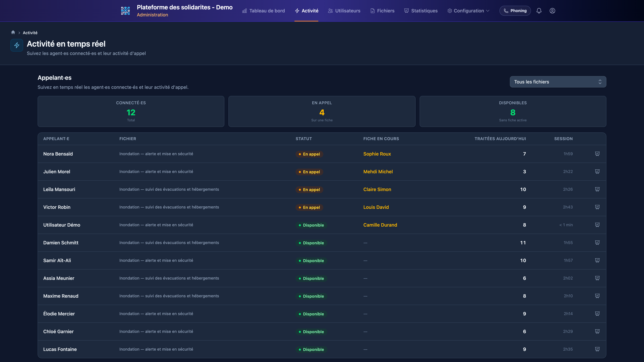The height and width of the screenshot is (362, 644).
Task: Go to home via breadcrumb house icon
Action: tap(13, 33)
